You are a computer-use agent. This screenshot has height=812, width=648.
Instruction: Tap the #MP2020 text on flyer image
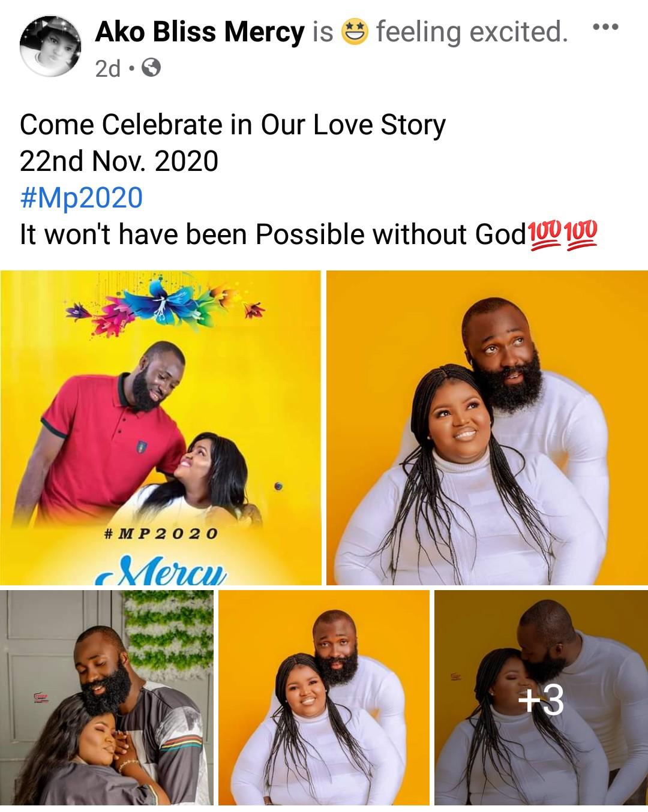(160, 533)
